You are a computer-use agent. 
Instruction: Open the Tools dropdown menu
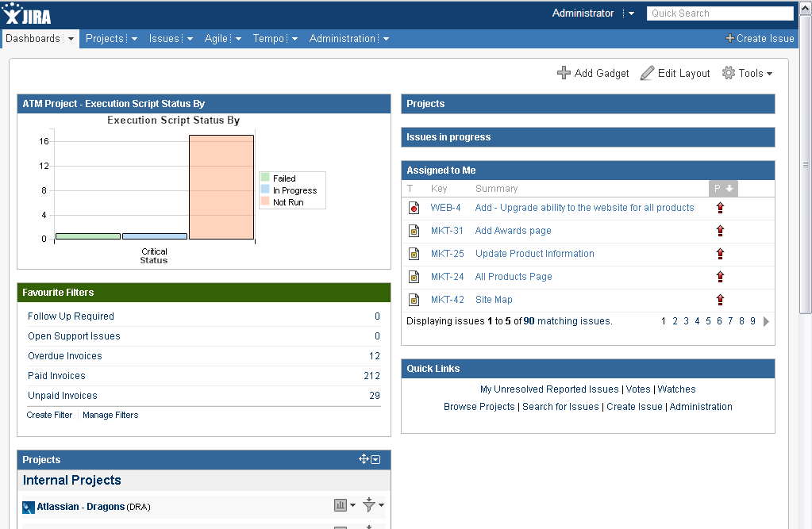coord(747,73)
